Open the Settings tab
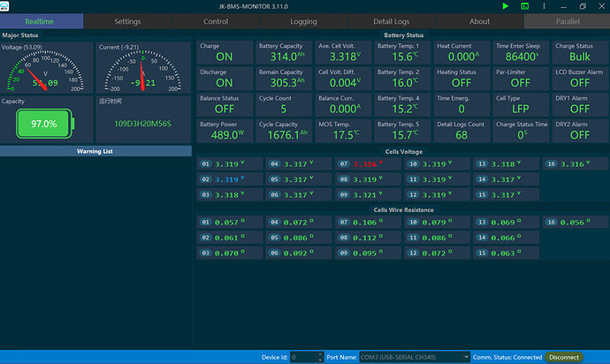Image resolution: width=610 pixels, height=364 pixels. tap(127, 21)
